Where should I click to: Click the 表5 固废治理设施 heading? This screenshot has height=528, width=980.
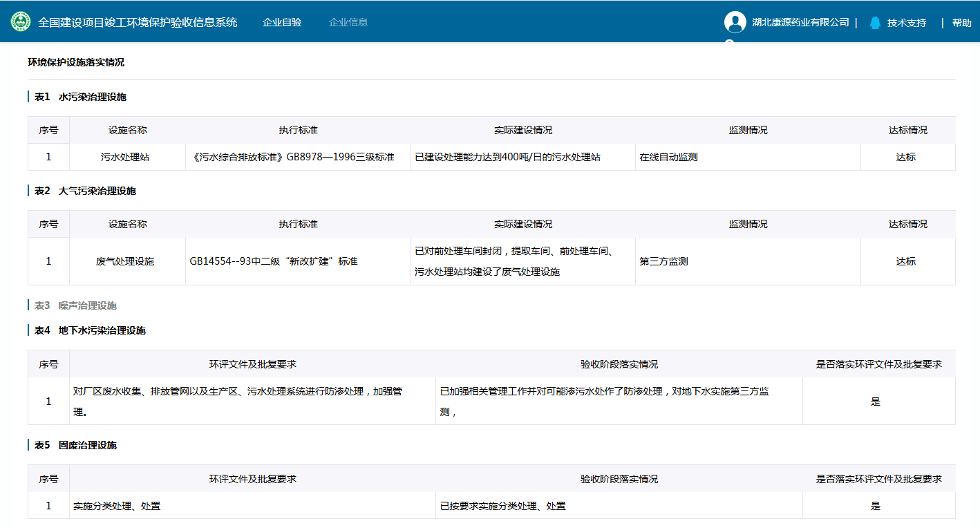pyautogui.click(x=76, y=445)
